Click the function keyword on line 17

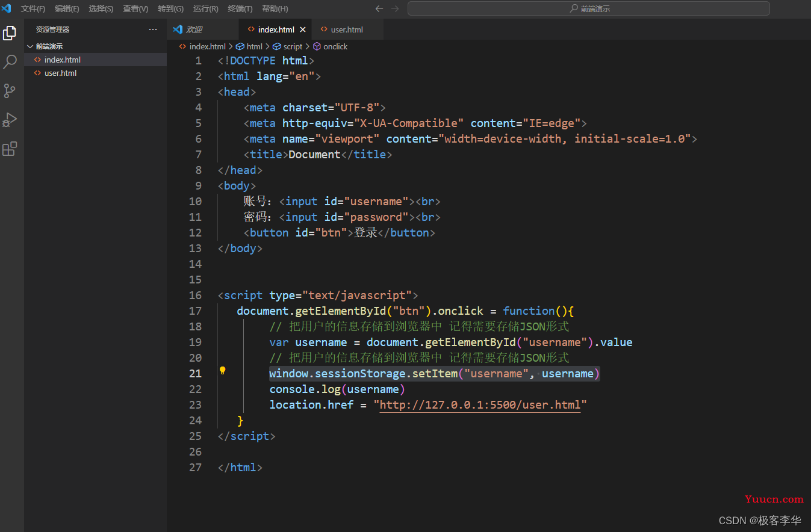coord(529,311)
